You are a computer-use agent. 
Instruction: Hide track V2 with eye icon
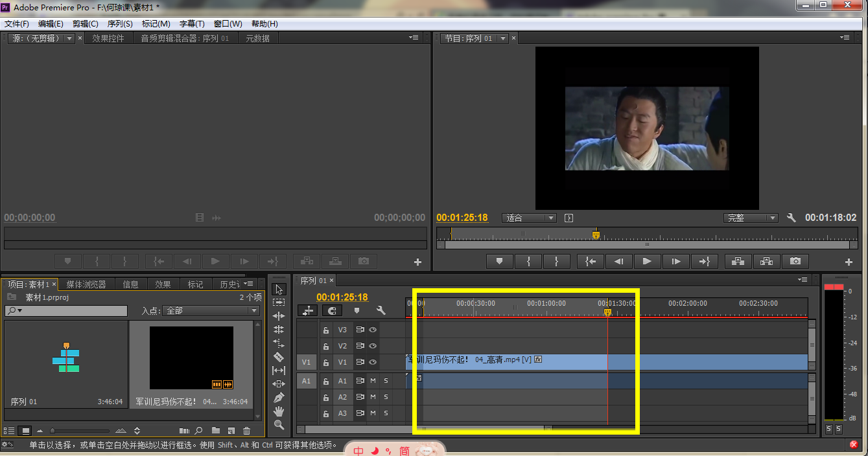373,346
